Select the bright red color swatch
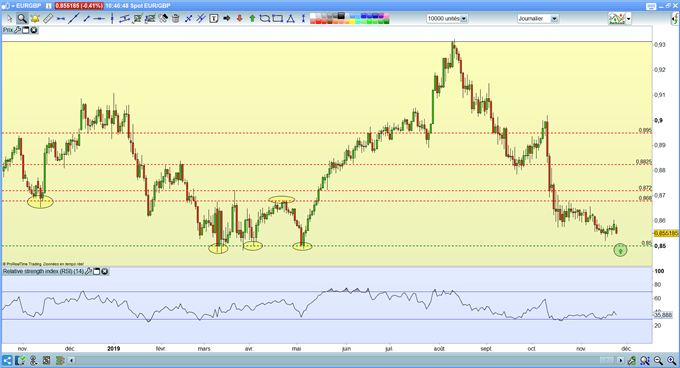The width and height of the screenshot is (680, 368). (x=319, y=21)
